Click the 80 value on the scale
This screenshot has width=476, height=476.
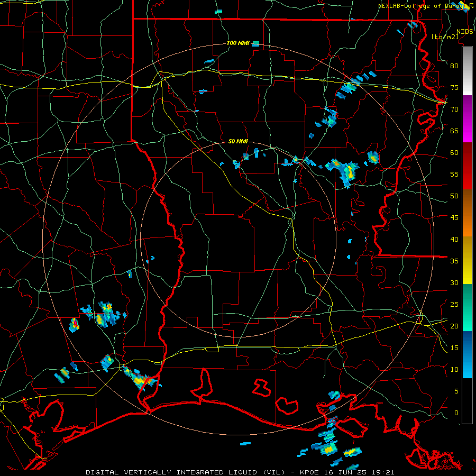[x=454, y=66]
